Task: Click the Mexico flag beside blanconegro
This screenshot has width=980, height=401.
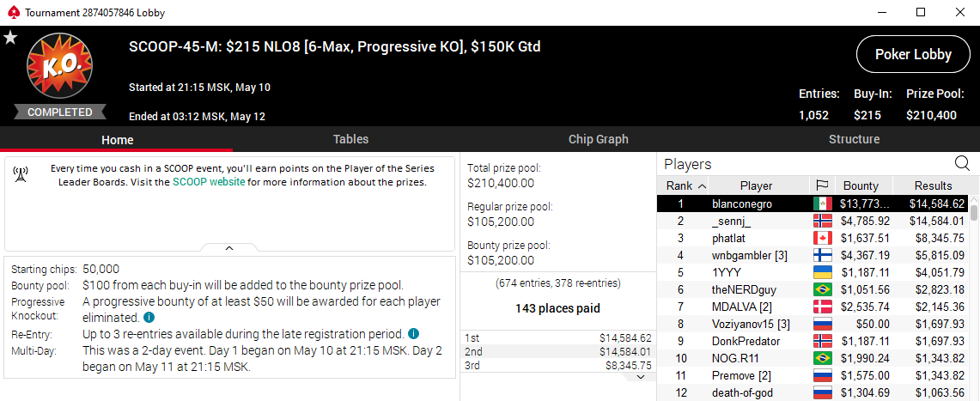Action: 821,204
